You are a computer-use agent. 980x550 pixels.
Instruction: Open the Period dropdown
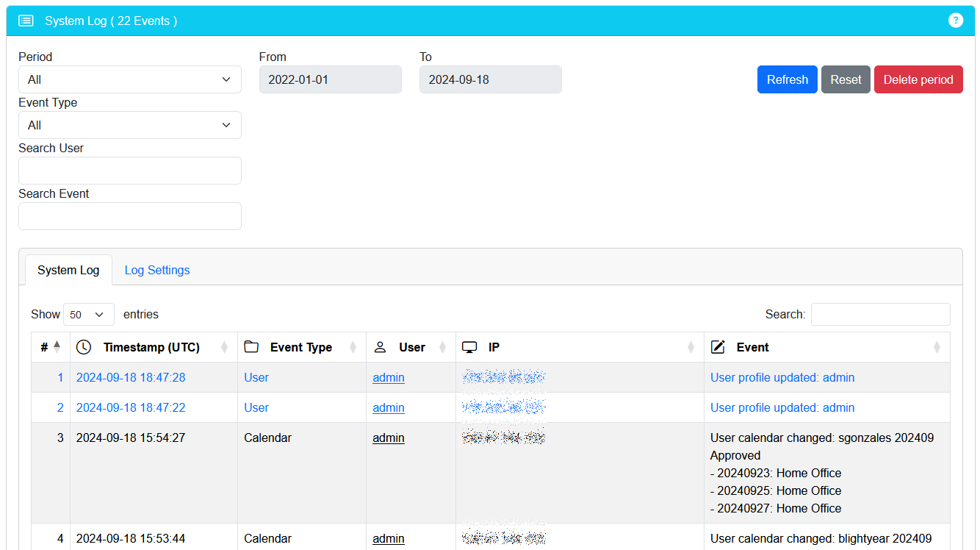coord(130,79)
